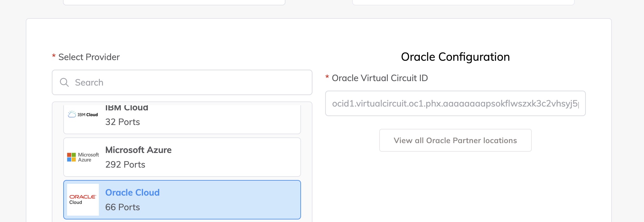
Task: Select the Microsoft Azure provider entry
Action: coord(182,157)
